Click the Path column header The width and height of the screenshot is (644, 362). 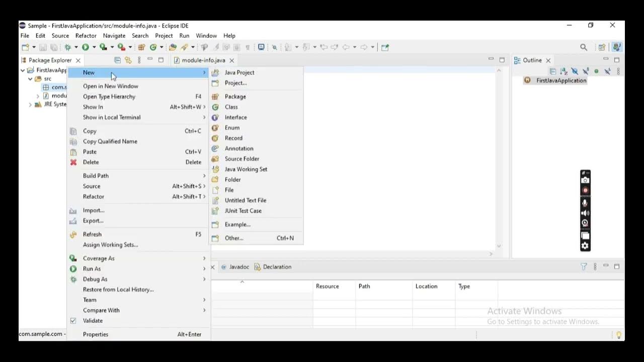384,287
